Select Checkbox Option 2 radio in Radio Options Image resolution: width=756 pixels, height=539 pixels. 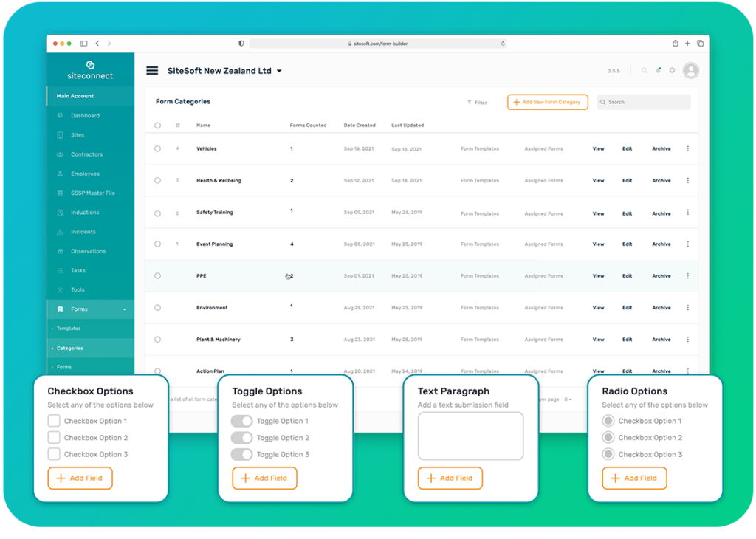click(608, 438)
